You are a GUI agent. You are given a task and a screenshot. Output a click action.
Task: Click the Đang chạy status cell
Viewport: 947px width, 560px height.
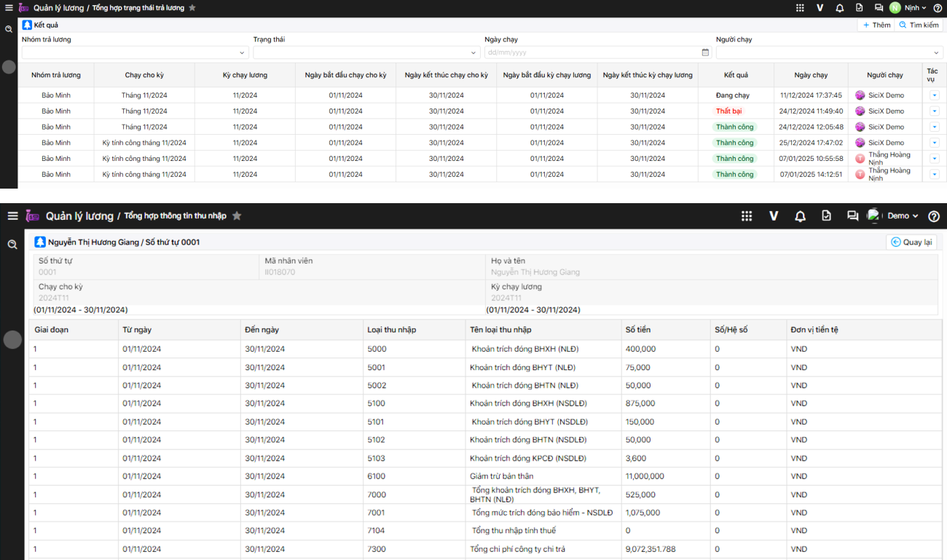point(732,95)
